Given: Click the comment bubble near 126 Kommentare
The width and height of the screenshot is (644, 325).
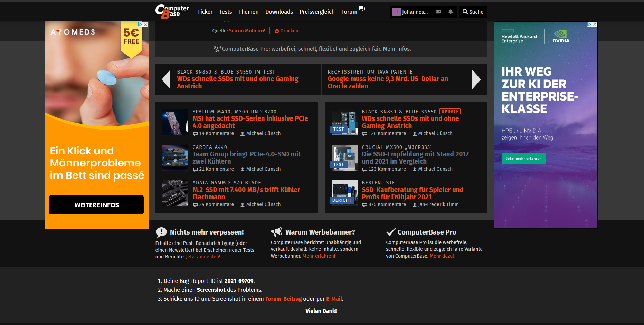Looking at the screenshot, I should point(365,133).
